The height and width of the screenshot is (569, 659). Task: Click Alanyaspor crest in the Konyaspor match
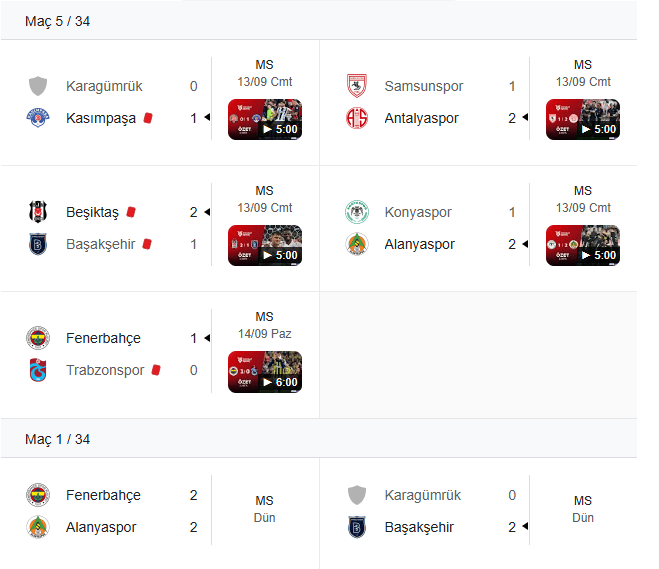[356, 244]
